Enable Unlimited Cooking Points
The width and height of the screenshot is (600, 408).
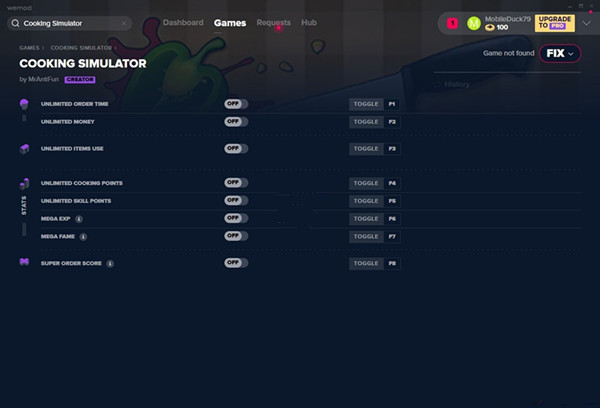[236, 183]
